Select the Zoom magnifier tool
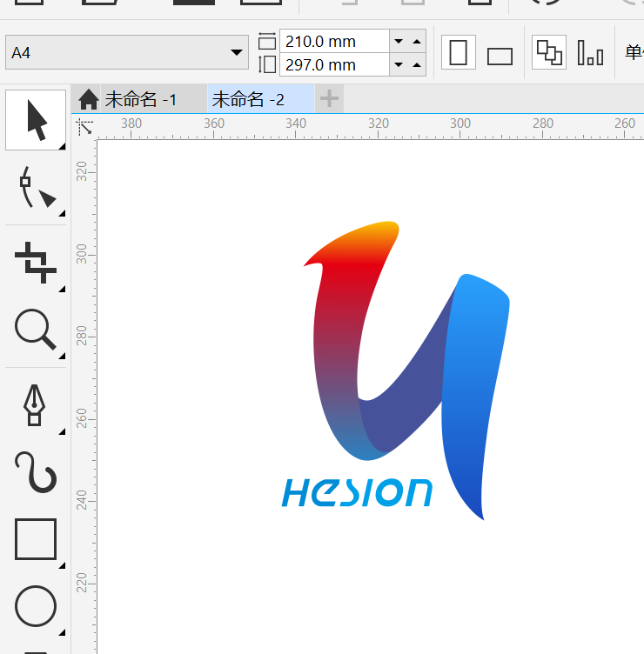The image size is (644, 654). point(36,330)
